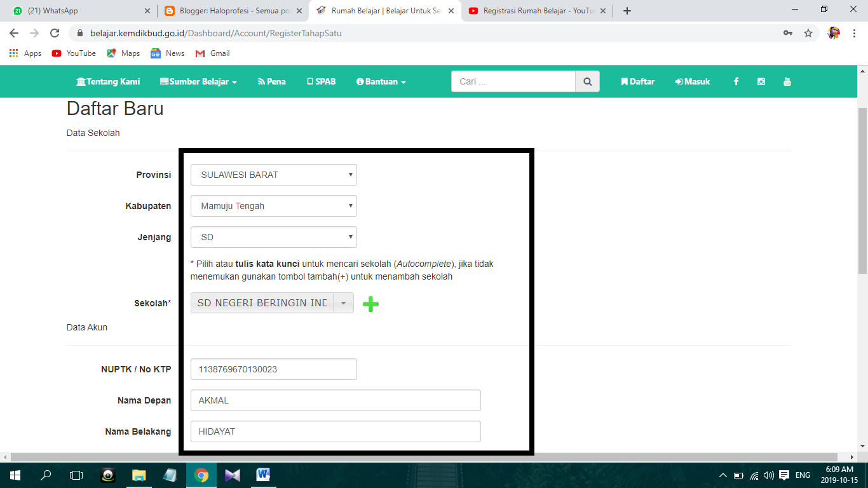Expand the Sekolah autocomplete dropdown arrow
This screenshot has height=488, width=868.
point(342,302)
